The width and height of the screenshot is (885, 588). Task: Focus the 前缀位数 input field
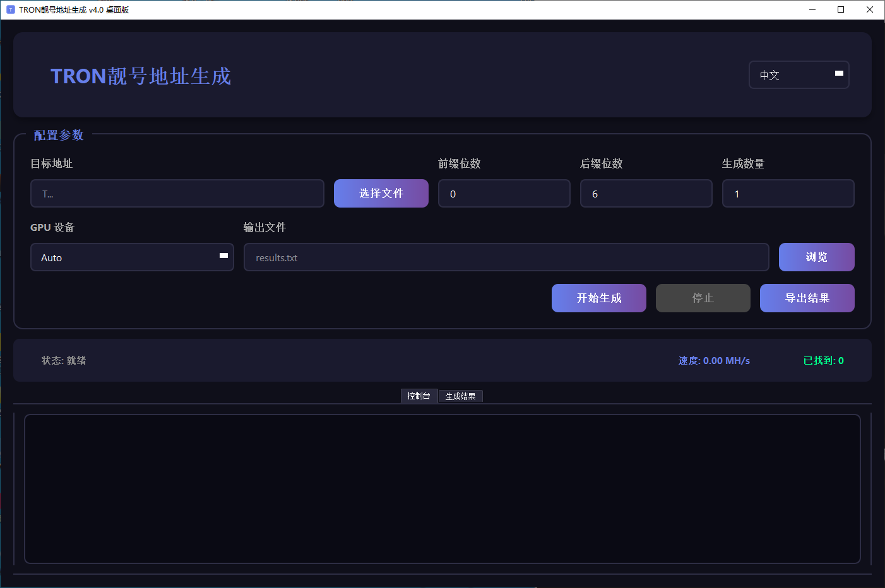(x=504, y=194)
